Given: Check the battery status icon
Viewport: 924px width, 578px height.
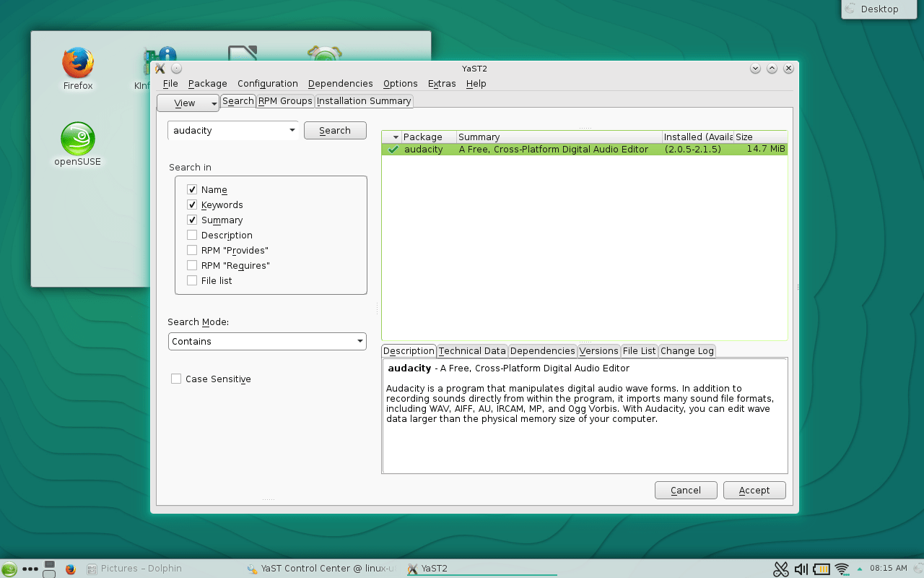Looking at the screenshot, I should [821, 569].
